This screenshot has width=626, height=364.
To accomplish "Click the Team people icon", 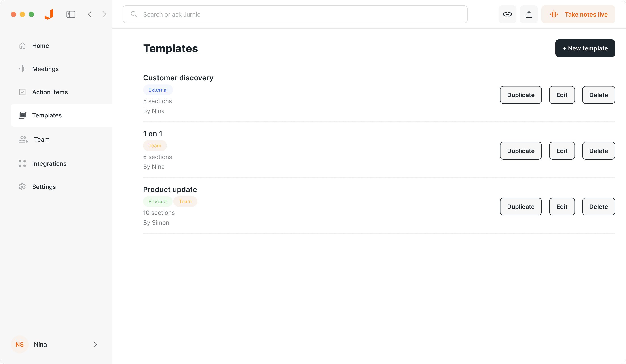I will (23, 139).
